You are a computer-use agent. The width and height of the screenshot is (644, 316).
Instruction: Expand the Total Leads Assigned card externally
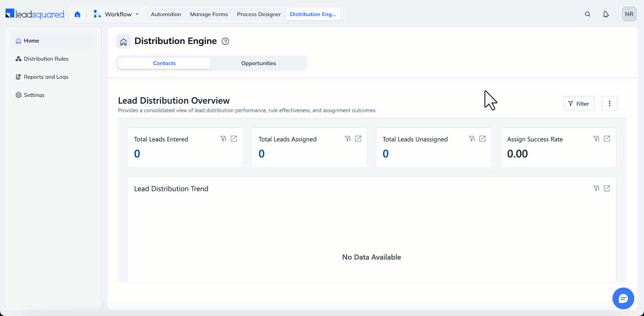coord(358,139)
